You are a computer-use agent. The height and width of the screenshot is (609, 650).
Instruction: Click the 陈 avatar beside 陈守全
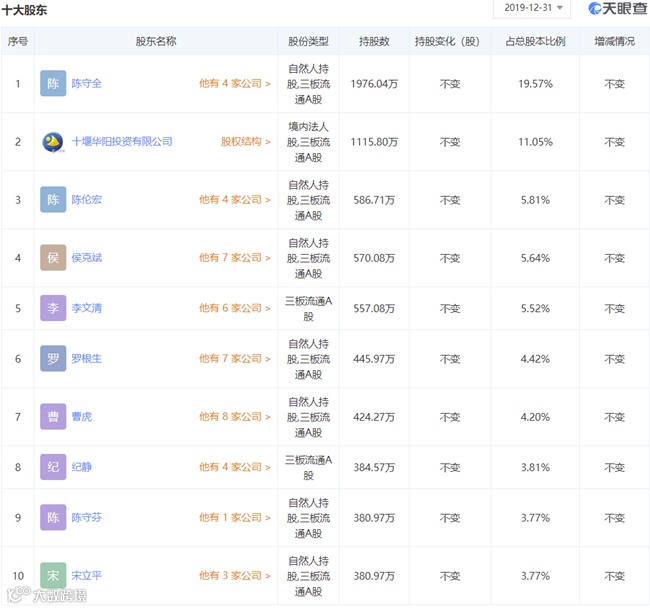point(53,83)
